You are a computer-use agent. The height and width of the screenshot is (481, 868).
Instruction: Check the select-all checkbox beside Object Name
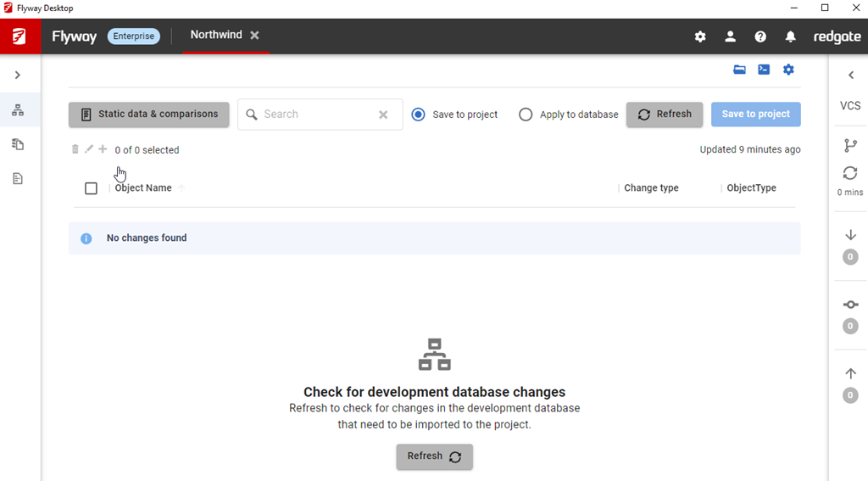pyautogui.click(x=91, y=188)
